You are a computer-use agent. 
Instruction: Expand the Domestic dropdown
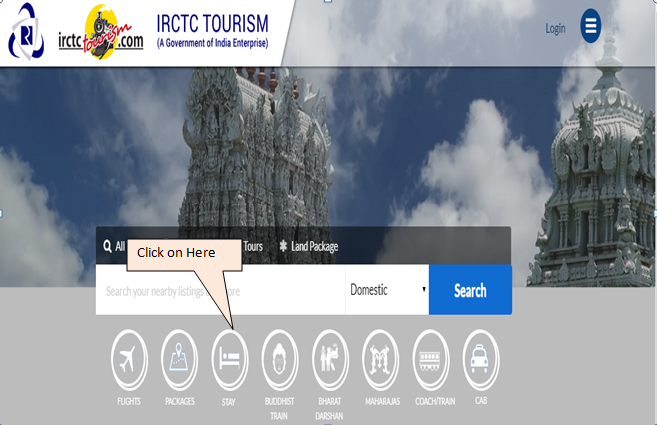(x=387, y=290)
